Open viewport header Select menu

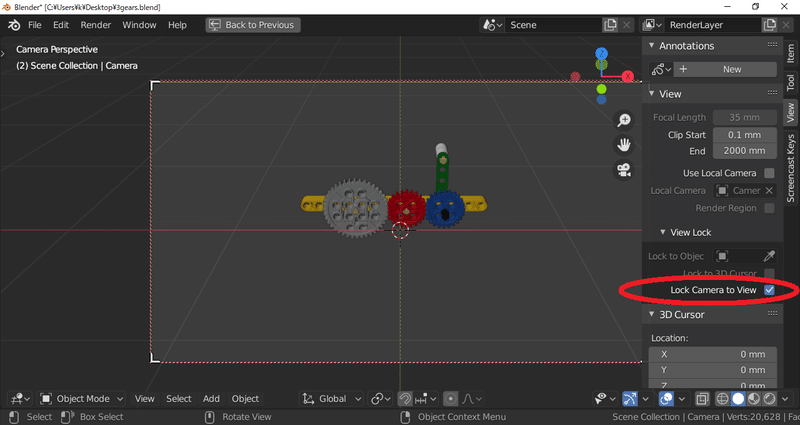point(179,399)
